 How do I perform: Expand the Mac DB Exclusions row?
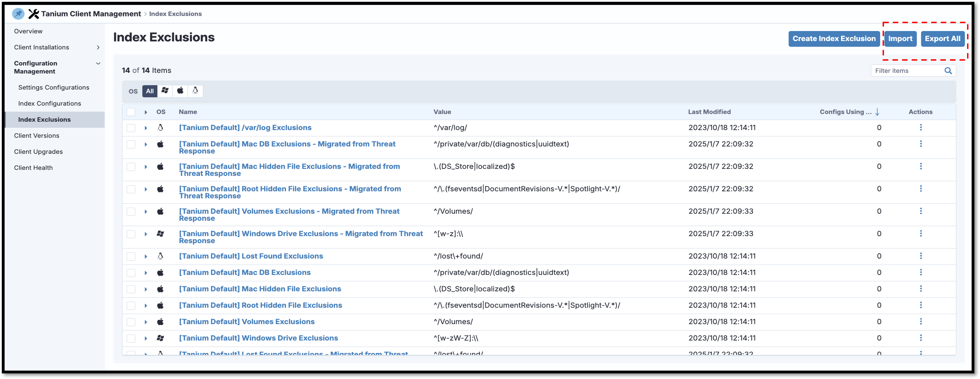(146, 273)
